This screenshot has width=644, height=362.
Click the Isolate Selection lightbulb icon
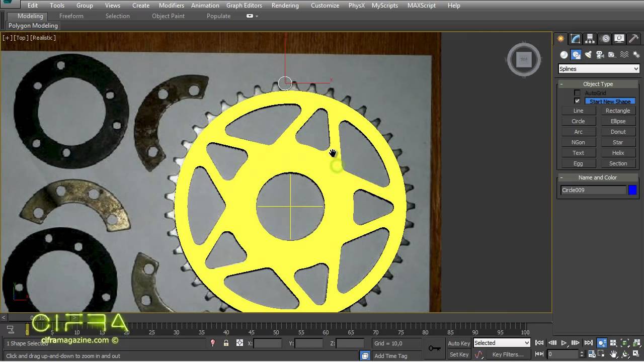coord(213,343)
